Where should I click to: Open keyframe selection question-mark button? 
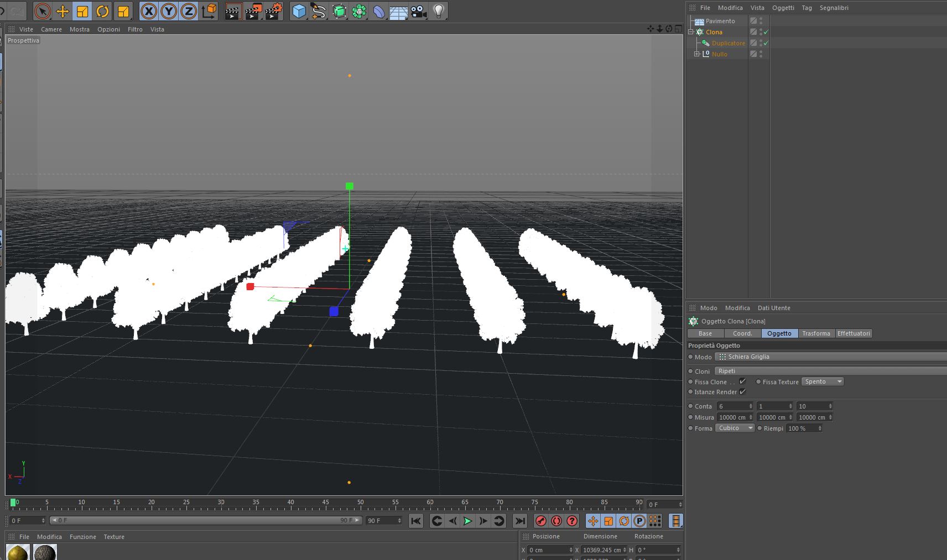point(572,521)
